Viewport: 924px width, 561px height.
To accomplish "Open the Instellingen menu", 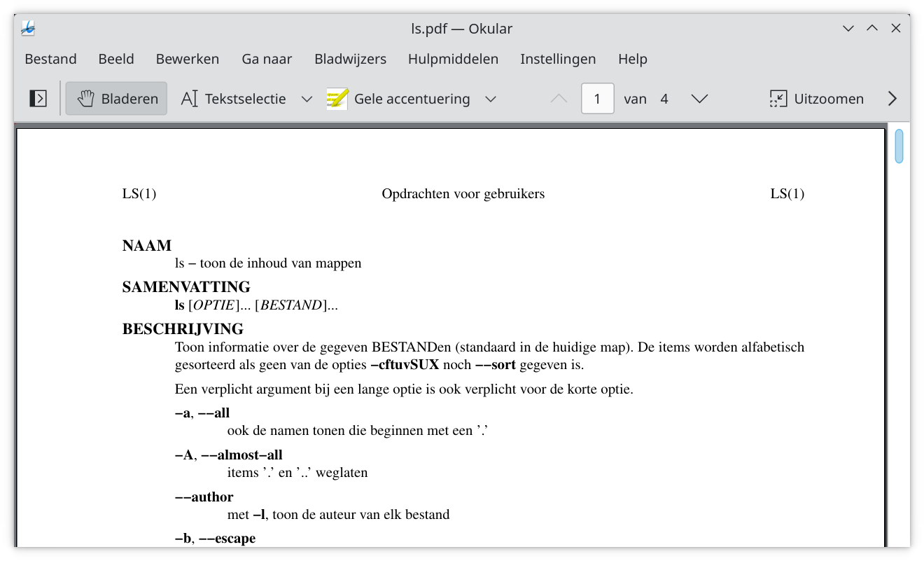I will (558, 59).
